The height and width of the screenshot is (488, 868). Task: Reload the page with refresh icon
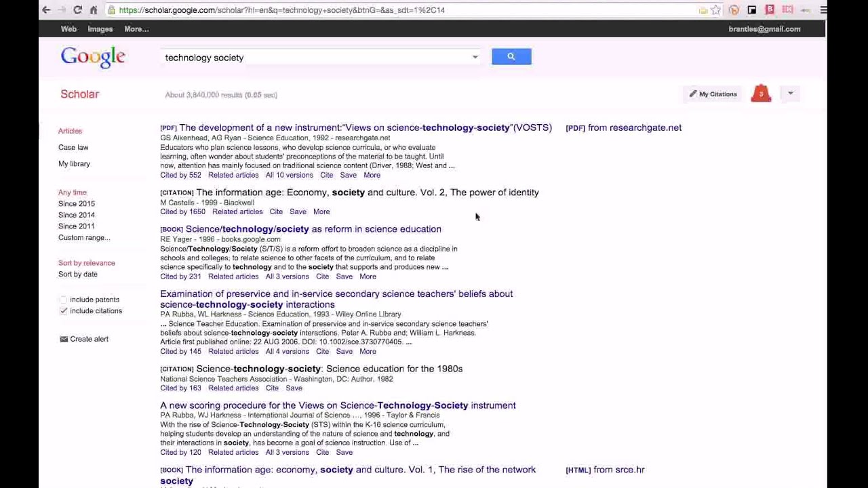tap(78, 10)
